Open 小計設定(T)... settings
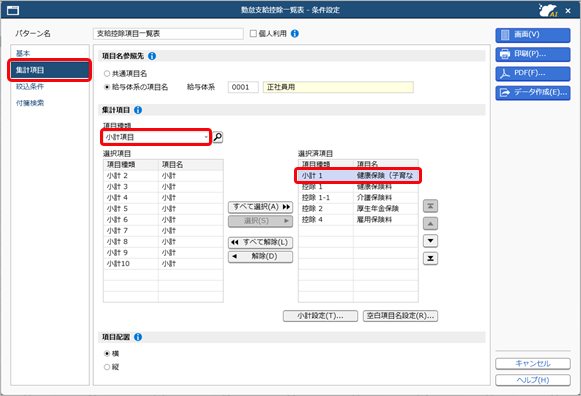Screen dimensions: 581x396 [x=321, y=316]
